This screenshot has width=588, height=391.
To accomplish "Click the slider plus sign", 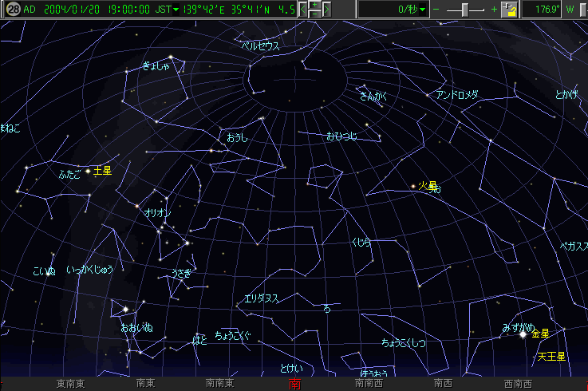I will pyautogui.click(x=495, y=10).
